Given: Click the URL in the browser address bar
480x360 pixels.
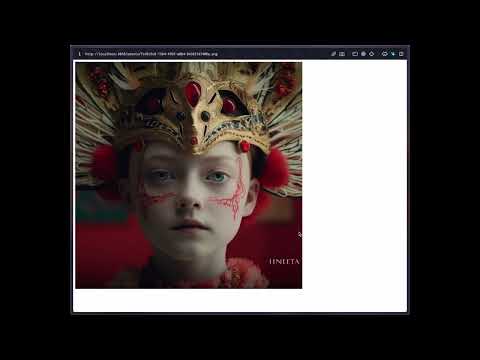Looking at the screenshot, I should pos(151,54).
